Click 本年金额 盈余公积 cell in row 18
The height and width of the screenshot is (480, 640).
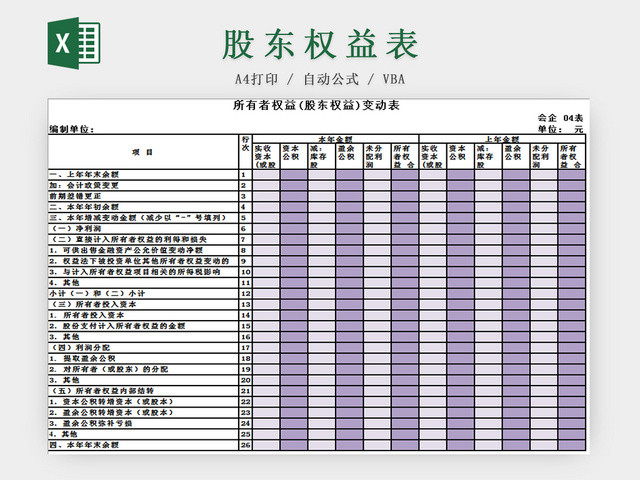(x=349, y=358)
